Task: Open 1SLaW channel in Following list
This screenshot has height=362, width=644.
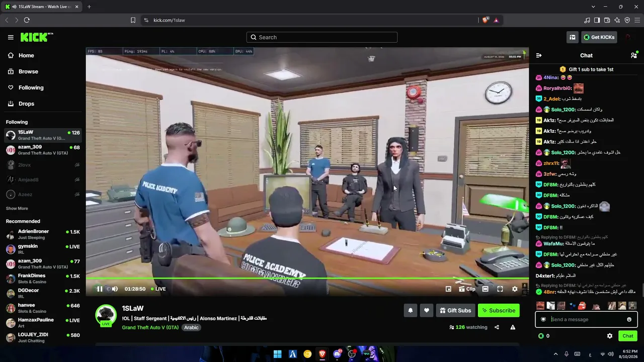Action: coord(43,135)
